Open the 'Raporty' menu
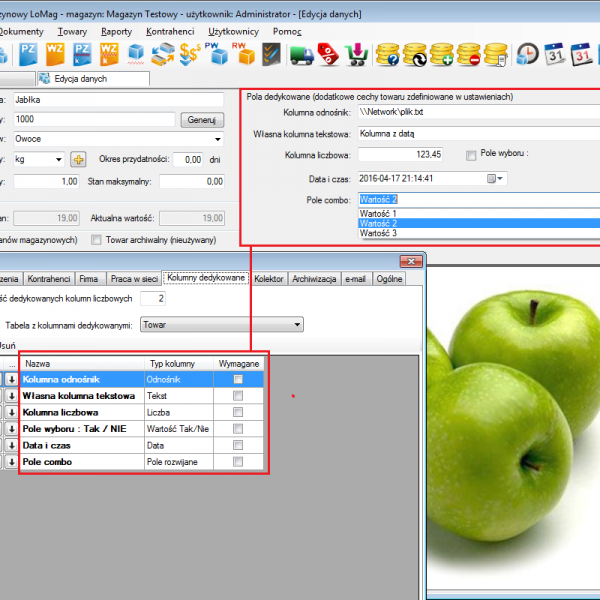Screen dimensions: 600x600 point(116,32)
